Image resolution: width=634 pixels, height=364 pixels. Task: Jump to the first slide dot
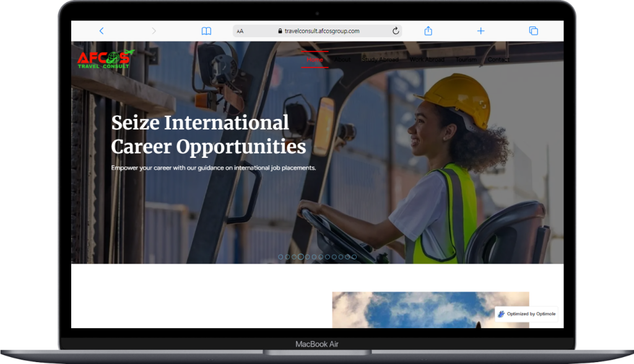coord(280,256)
